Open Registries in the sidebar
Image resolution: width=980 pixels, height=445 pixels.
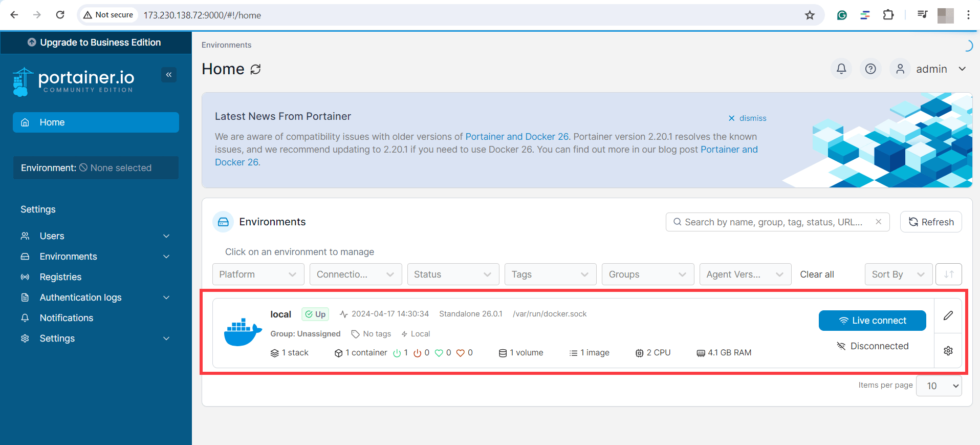(60, 277)
